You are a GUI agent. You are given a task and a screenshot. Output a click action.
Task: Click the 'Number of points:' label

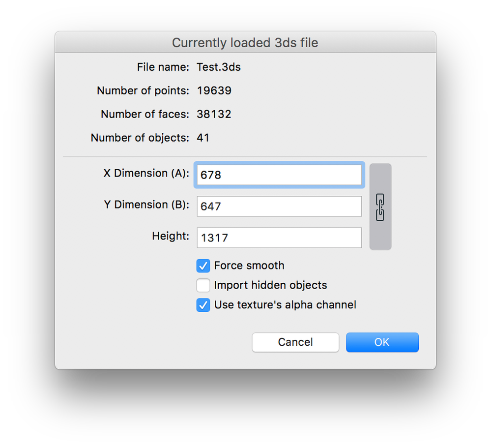[x=143, y=90]
